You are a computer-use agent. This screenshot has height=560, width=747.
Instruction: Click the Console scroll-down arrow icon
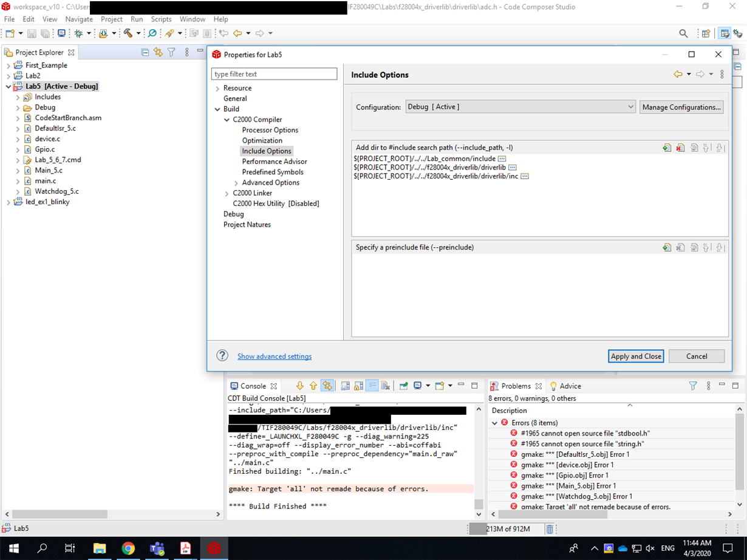click(x=299, y=386)
